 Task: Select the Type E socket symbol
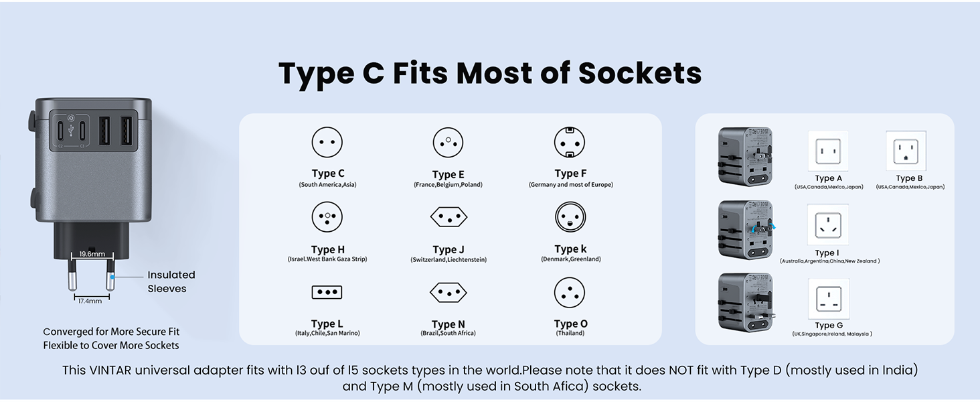[x=448, y=143]
